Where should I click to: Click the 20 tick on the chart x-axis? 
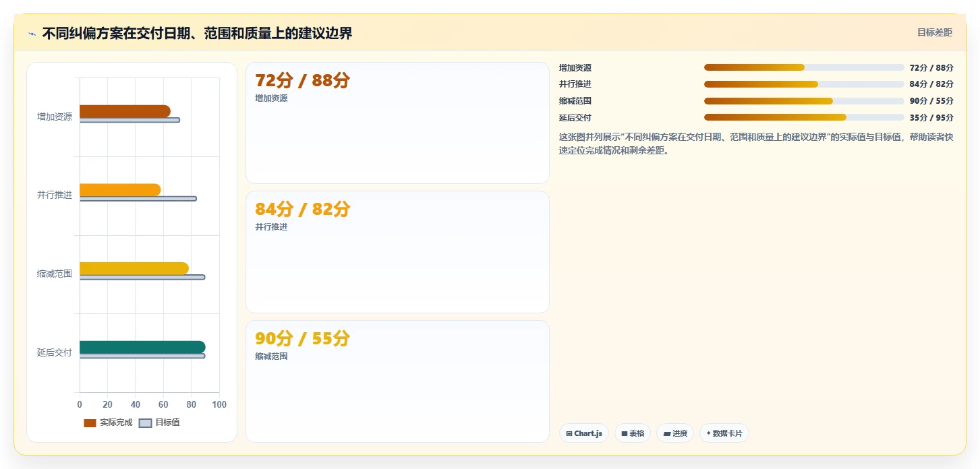tap(108, 404)
